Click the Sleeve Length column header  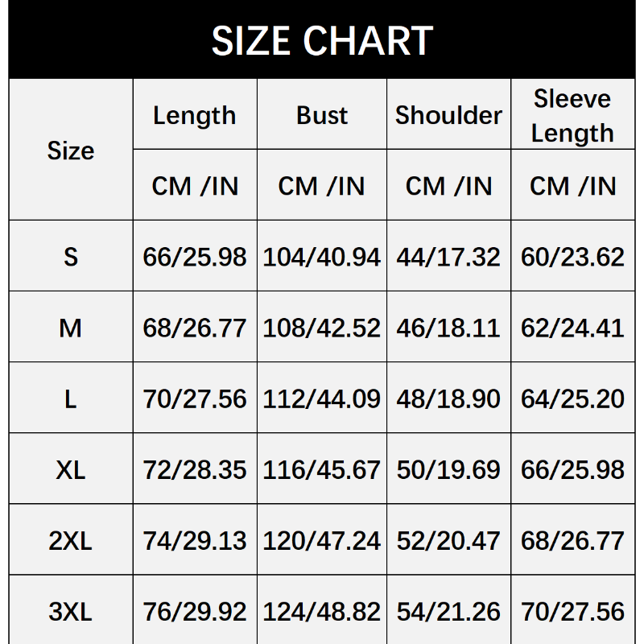[x=572, y=115]
